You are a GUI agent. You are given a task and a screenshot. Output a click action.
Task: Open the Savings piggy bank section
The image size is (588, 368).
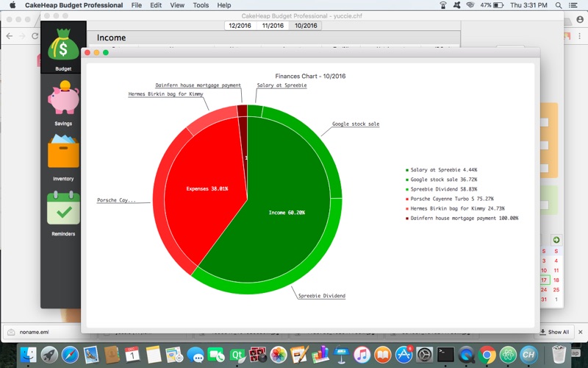point(63,103)
